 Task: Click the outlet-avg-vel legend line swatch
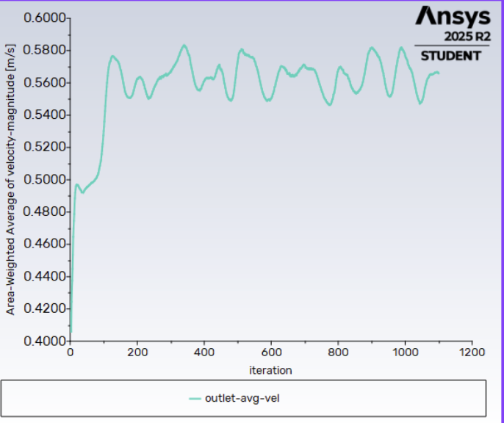tap(194, 398)
